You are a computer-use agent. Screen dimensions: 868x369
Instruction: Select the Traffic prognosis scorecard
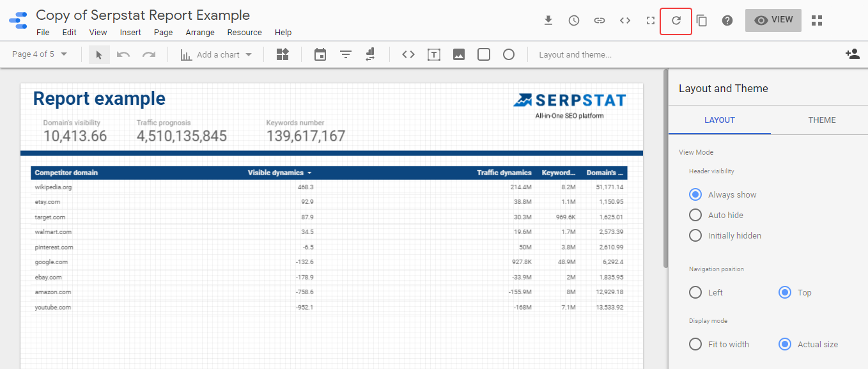click(x=182, y=131)
